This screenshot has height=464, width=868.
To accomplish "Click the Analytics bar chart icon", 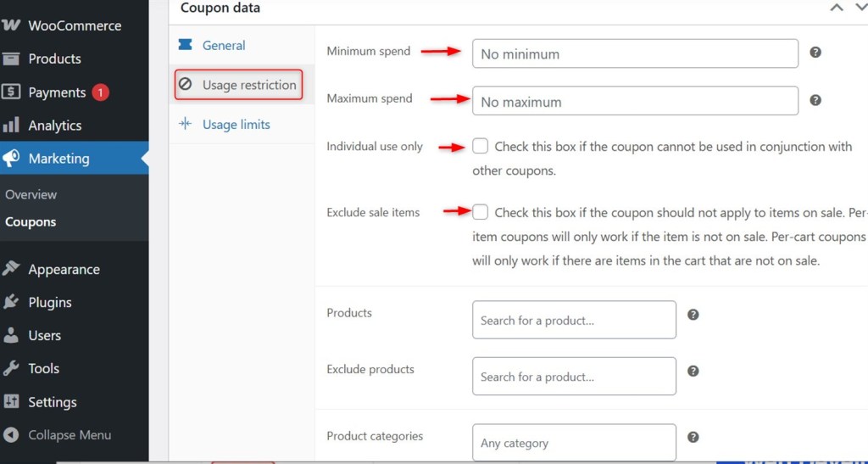I will point(11,126).
